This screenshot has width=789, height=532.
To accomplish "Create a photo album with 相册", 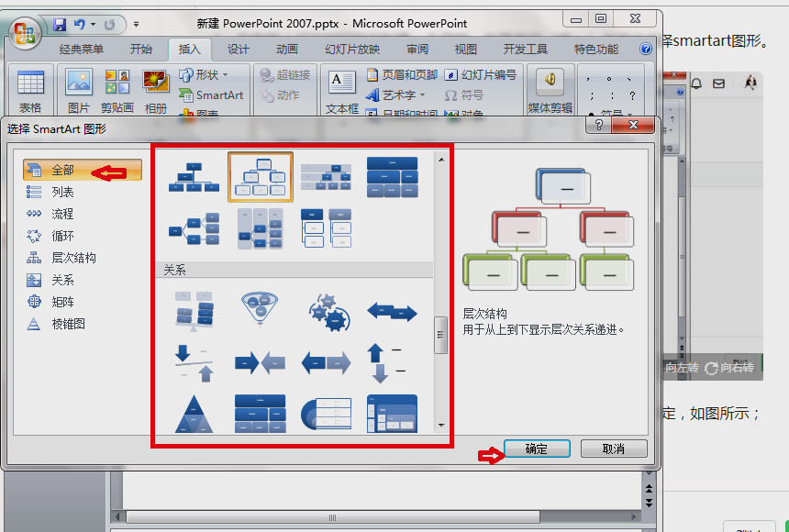I will (155, 91).
